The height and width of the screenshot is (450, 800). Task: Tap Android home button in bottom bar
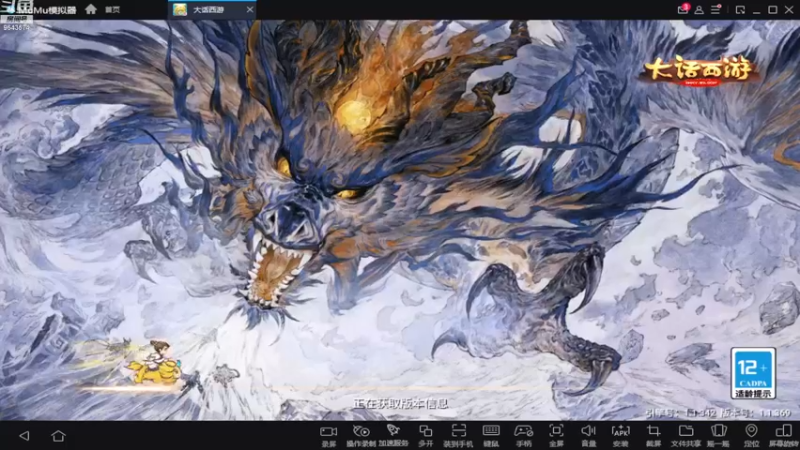[x=58, y=436]
